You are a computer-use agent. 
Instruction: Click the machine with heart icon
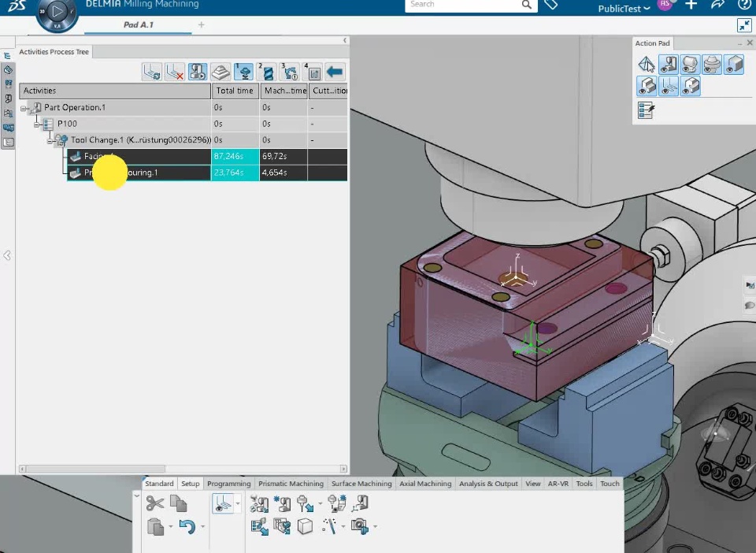tap(282, 526)
